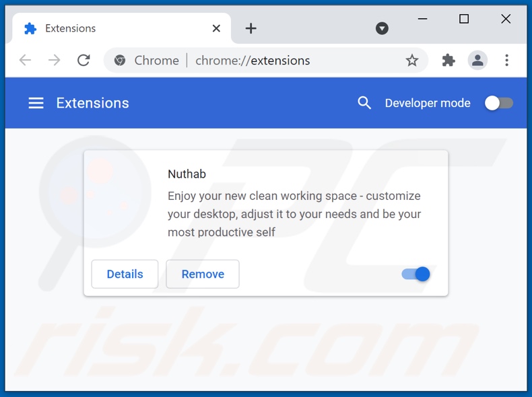This screenshot has height=397, width=532.
Task: Minimize the Chrome window
Action: coord(422,19)
